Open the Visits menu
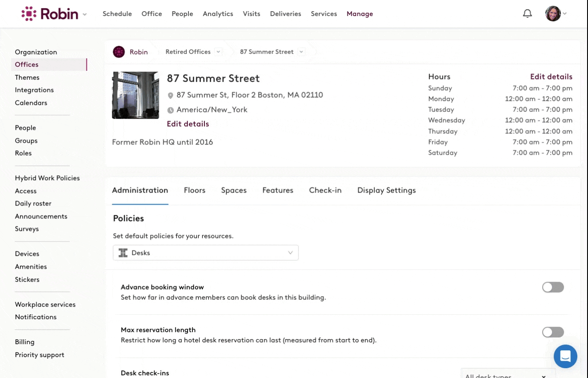588x378 pixels. pos(252,14)
